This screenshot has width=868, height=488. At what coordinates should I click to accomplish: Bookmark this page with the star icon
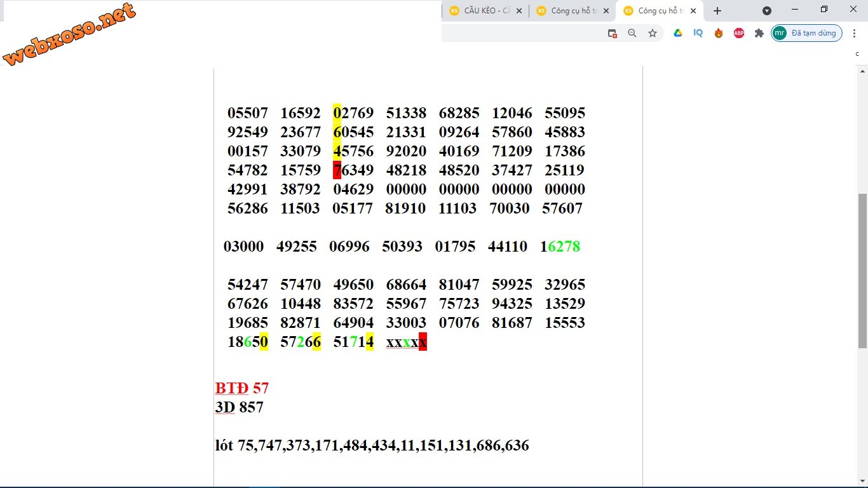click(x=653, y=33)
